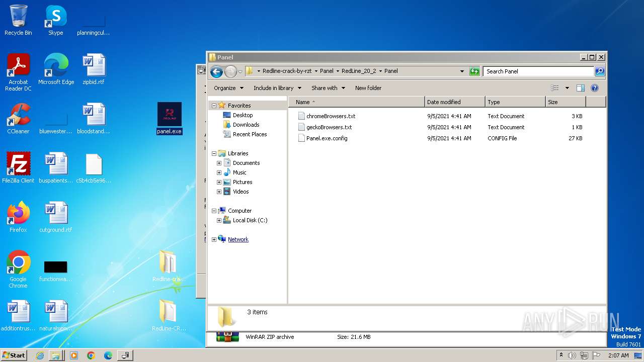Click RedLine_20_2 breadcrumb segment
The width and height of the screenshot is (644, 362).
[358, 71]
